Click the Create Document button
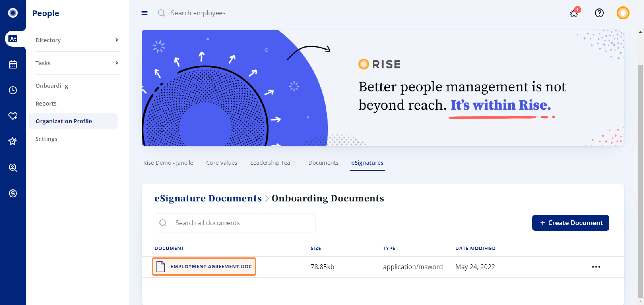The height and width of the screenshot is (305, 644). (x=570, y=223)
